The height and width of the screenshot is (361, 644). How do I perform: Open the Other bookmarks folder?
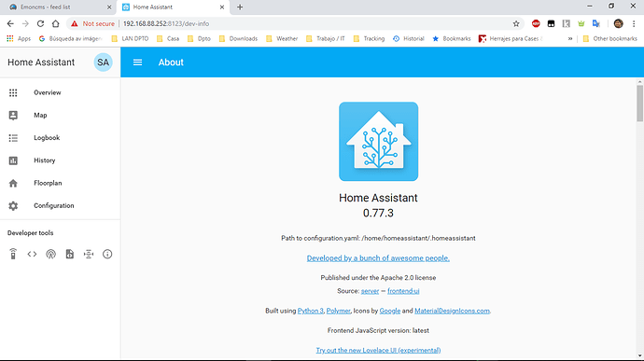click(x=609, y=38)
